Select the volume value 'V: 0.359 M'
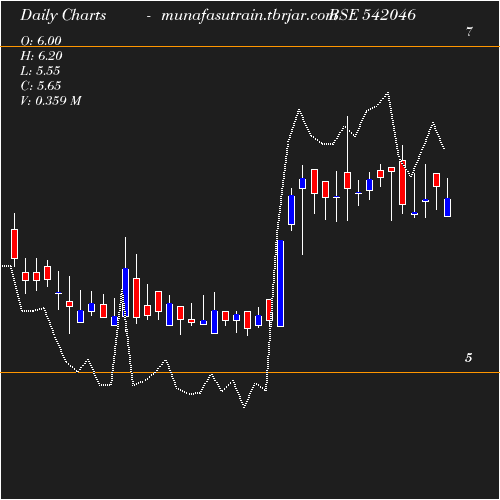This screenshot has width=500, height=500. (x=51, y=101)
